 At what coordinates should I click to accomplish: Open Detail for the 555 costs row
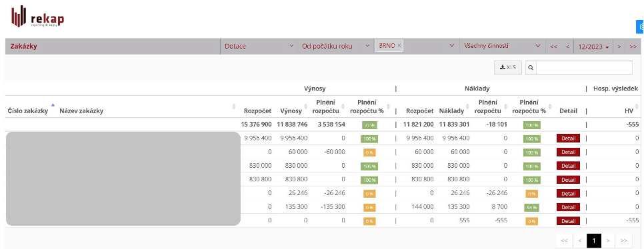(x=568, y=221)
